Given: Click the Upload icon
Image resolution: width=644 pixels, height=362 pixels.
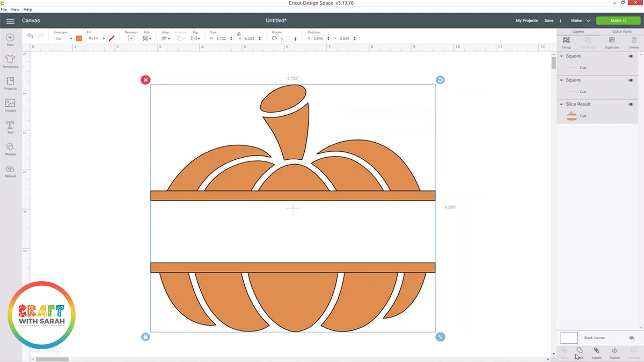Looking at the screenshot, I should (x=10, y=170).
